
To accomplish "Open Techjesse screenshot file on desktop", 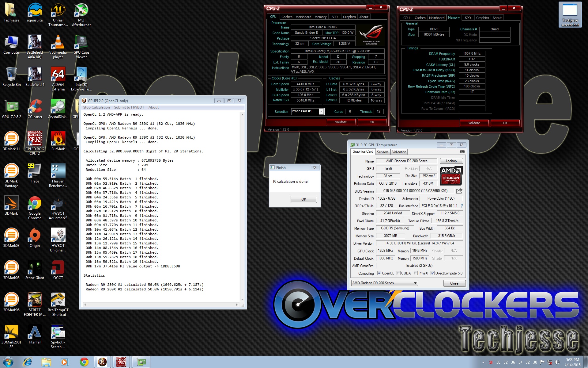I will click(x=570, y=15).
